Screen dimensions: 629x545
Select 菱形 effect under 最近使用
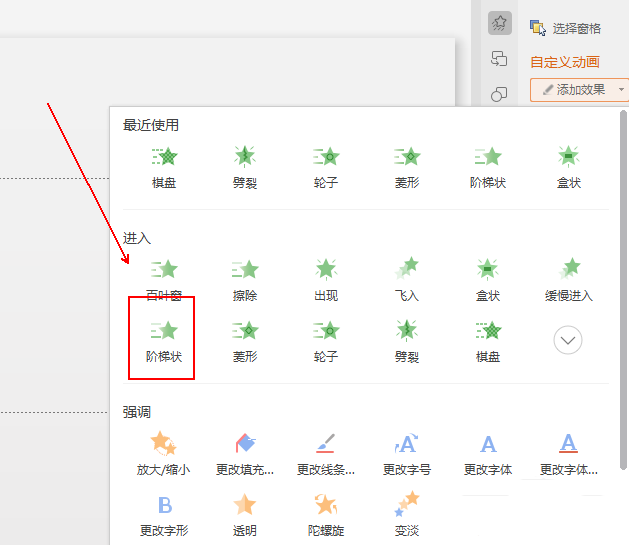click(407, 167)
